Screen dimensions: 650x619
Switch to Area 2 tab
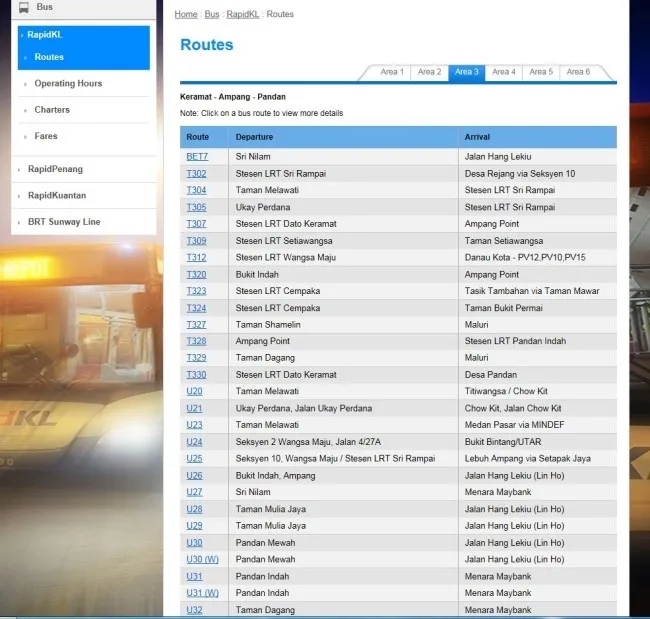(x=429, y=72)
